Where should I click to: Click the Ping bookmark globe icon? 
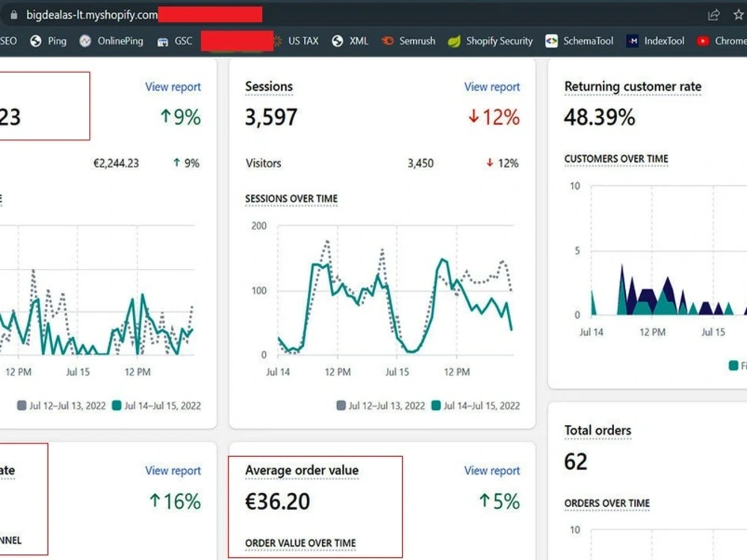click(x=36, y=41)
